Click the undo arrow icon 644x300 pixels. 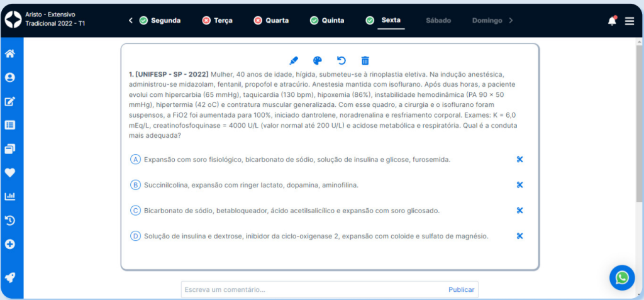pyautogui.click(x=341, y=60)
